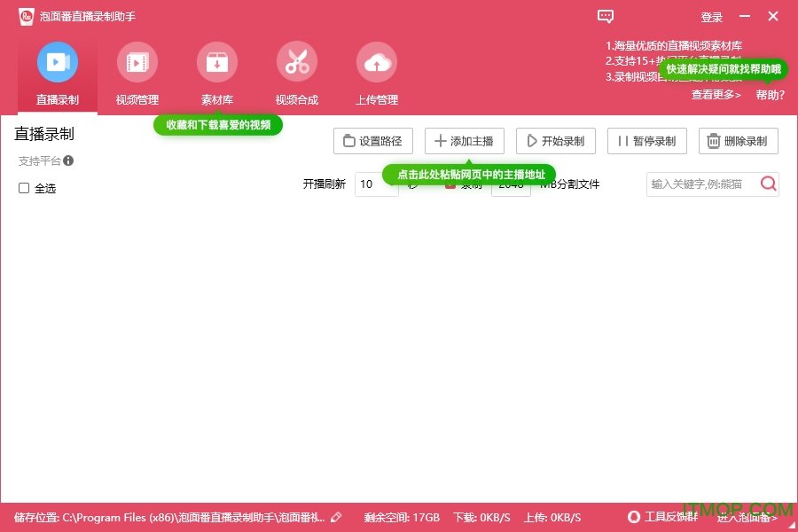Edit storage path with pencil icon
This screenshot has width=798, height=532.
tap(336, 517)
